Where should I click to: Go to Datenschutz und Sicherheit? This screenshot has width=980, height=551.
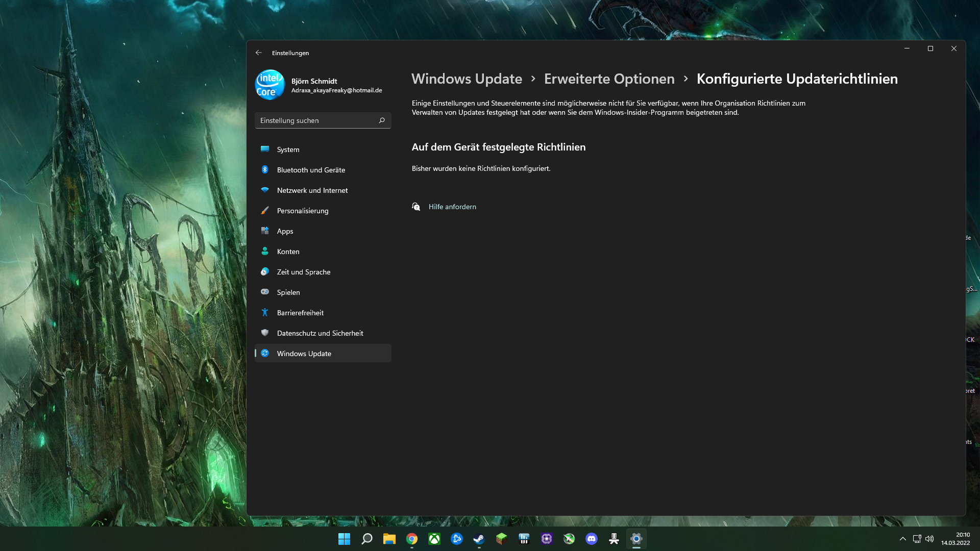coord(320,333)
